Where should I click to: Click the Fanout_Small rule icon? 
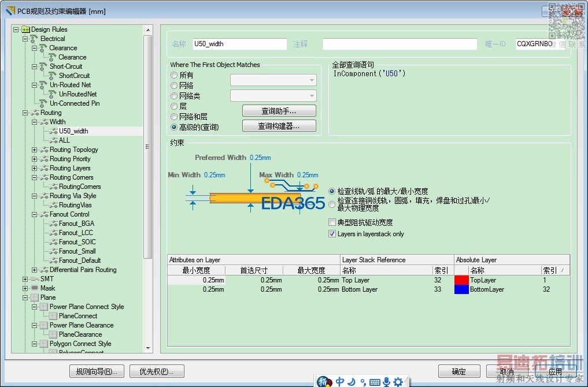[x=54, y=251]
